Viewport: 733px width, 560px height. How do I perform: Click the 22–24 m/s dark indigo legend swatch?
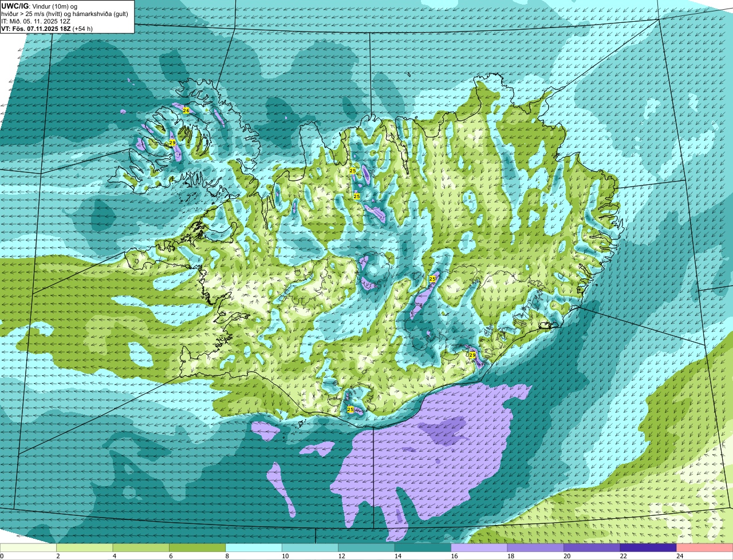648,547
